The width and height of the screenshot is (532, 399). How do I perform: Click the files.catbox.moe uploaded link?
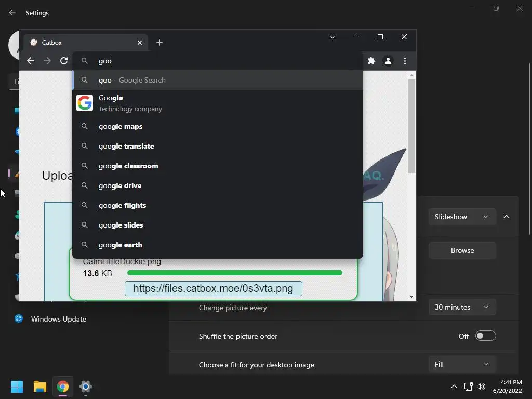pyautogui.click(x=213, y=288)
